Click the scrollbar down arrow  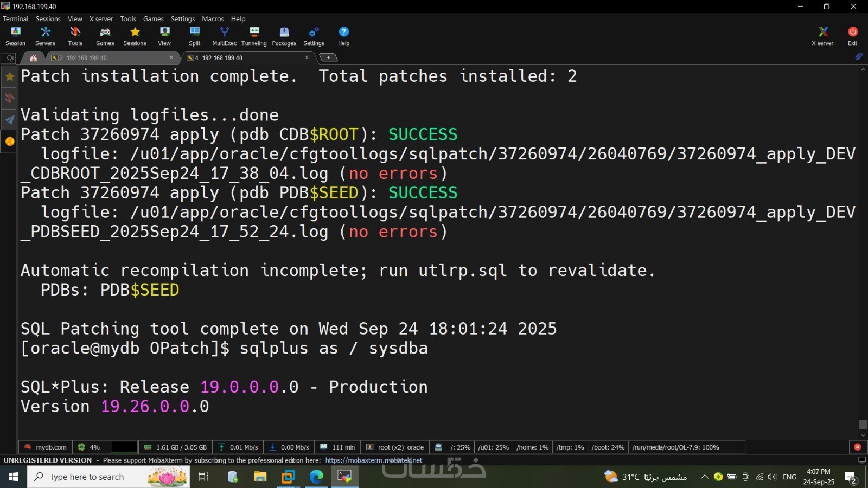click(863, 435)
